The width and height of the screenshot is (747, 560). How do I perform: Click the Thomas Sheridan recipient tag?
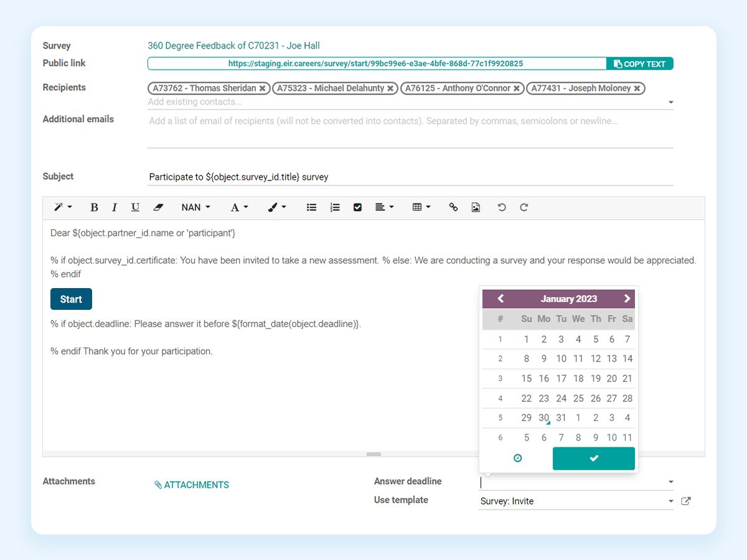click(209, 88)
